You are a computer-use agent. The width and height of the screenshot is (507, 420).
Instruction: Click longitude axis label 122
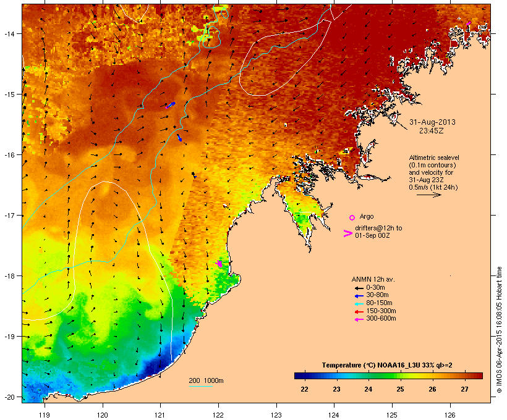pos(218,415)
